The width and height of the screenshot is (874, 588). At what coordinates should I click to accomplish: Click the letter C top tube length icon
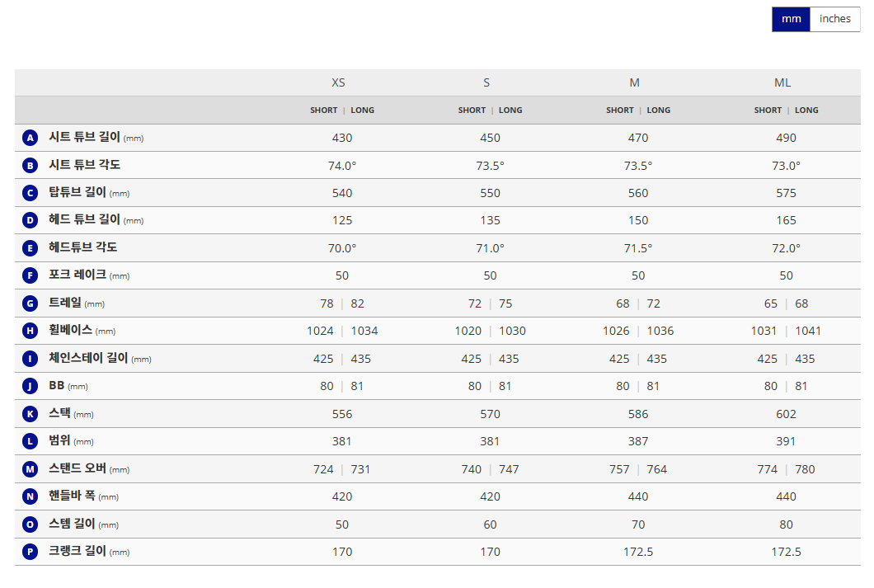(31, 193)
